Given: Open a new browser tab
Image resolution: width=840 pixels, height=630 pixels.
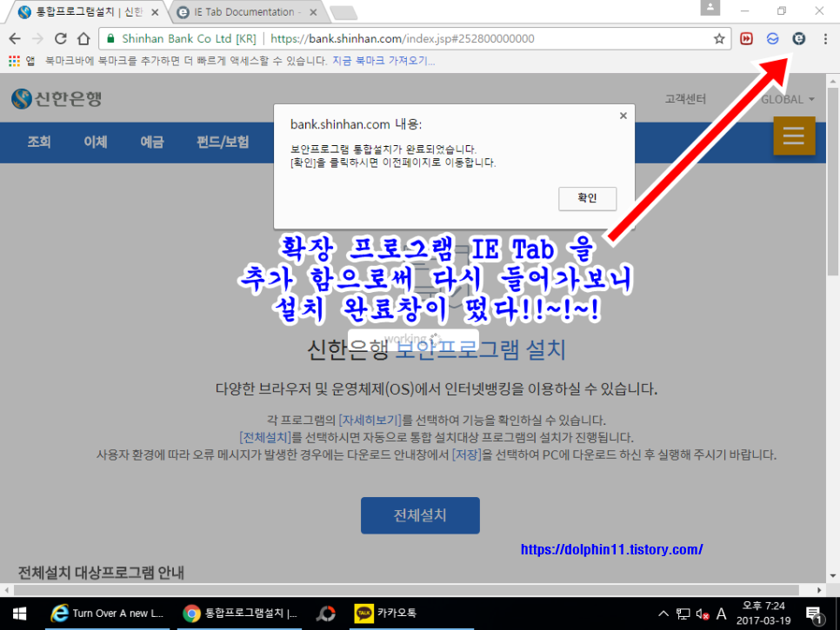Looking at the screenshot, I should pyautogui.click(x=343, y=12).
